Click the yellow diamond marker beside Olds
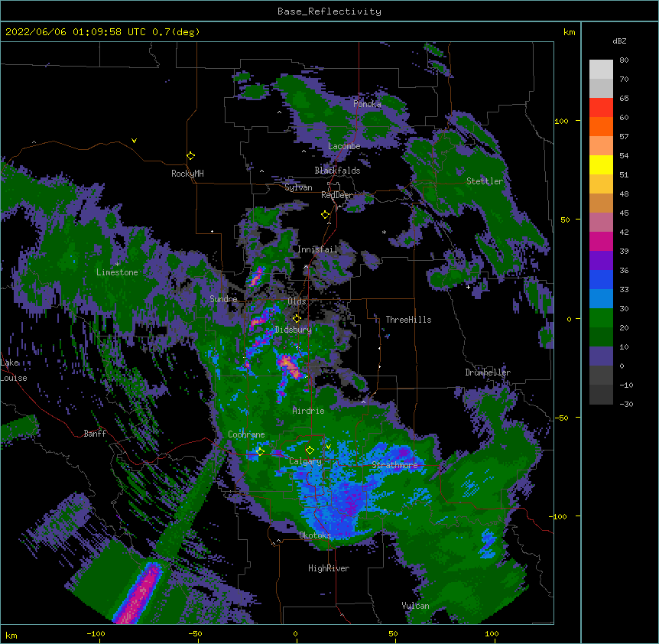The width and height of the screenshot is (659, 644). click(x=297, y=318)
